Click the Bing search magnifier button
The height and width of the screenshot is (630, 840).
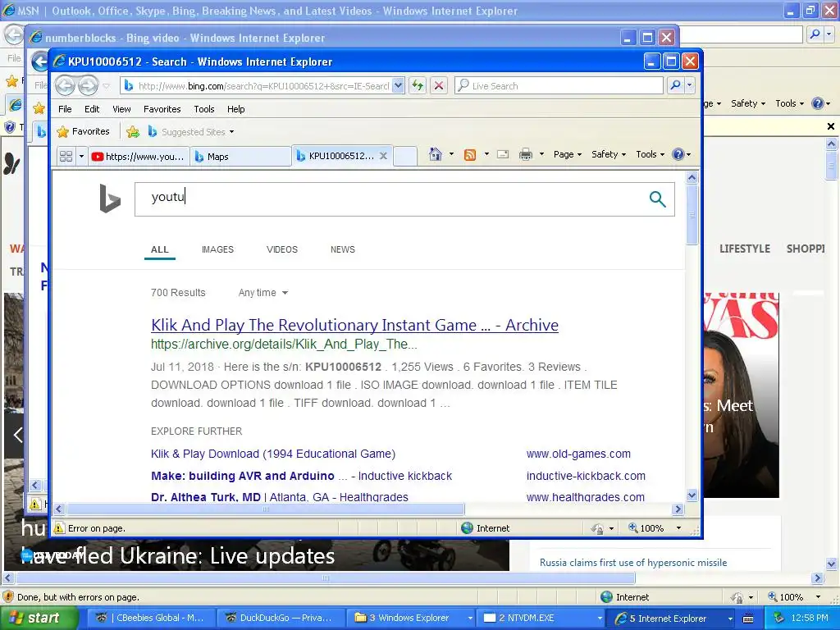(x=657, y=199)
